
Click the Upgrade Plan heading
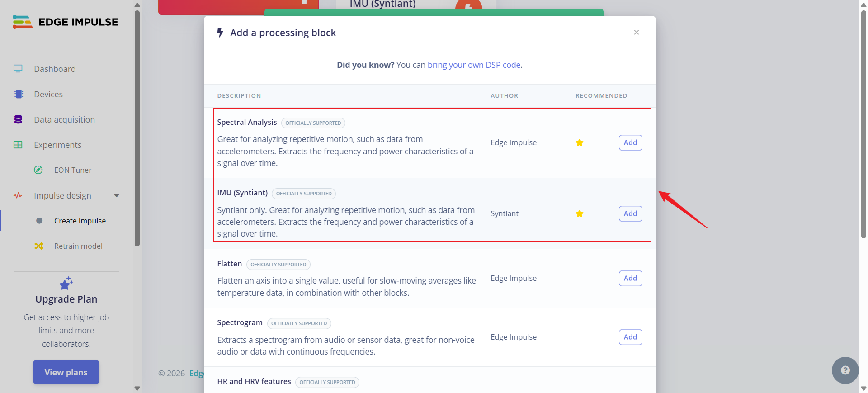(66, 299)
